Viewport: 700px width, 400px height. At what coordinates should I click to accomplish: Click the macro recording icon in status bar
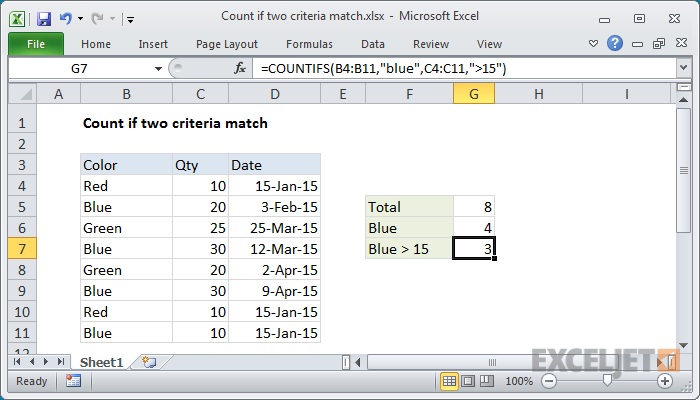(x=73, y=381)
